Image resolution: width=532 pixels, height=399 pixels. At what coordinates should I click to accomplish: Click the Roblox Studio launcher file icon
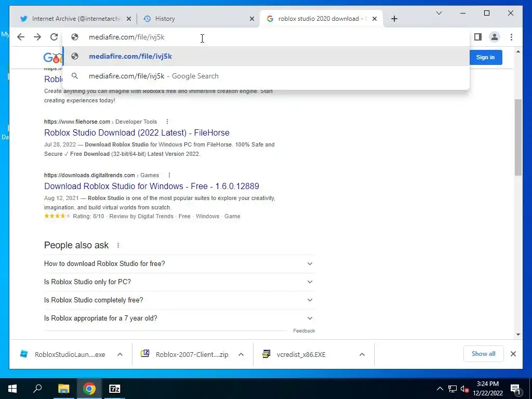click(24, 354)
